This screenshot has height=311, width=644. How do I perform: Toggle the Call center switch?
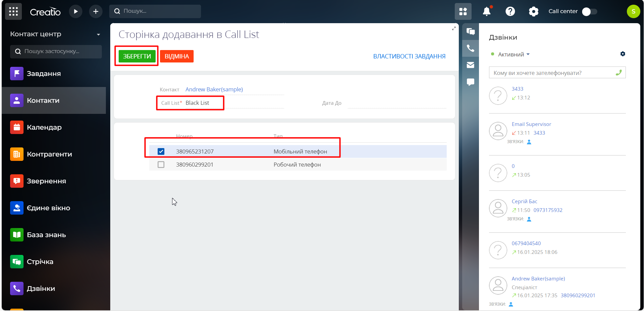590,11
